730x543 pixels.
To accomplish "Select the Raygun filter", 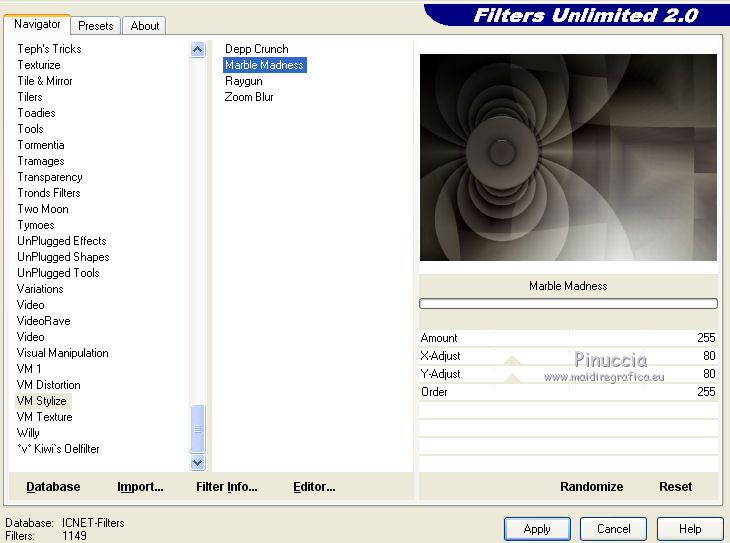I will point(243,81).
